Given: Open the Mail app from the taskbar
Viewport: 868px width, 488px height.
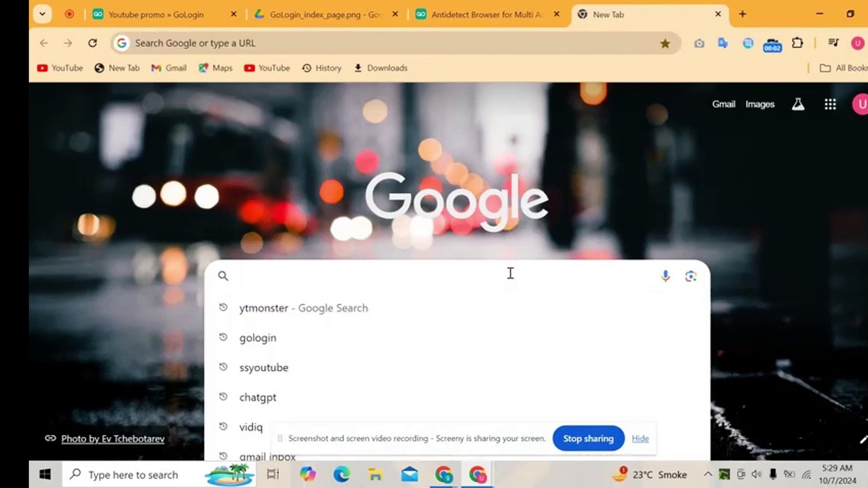Looking at the screenshot, I should 410,474.
